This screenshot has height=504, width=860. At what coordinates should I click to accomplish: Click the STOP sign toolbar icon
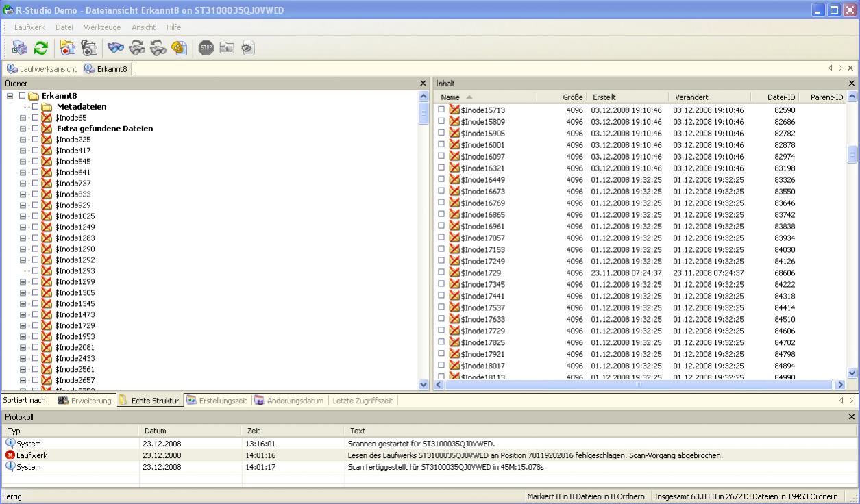206,48
